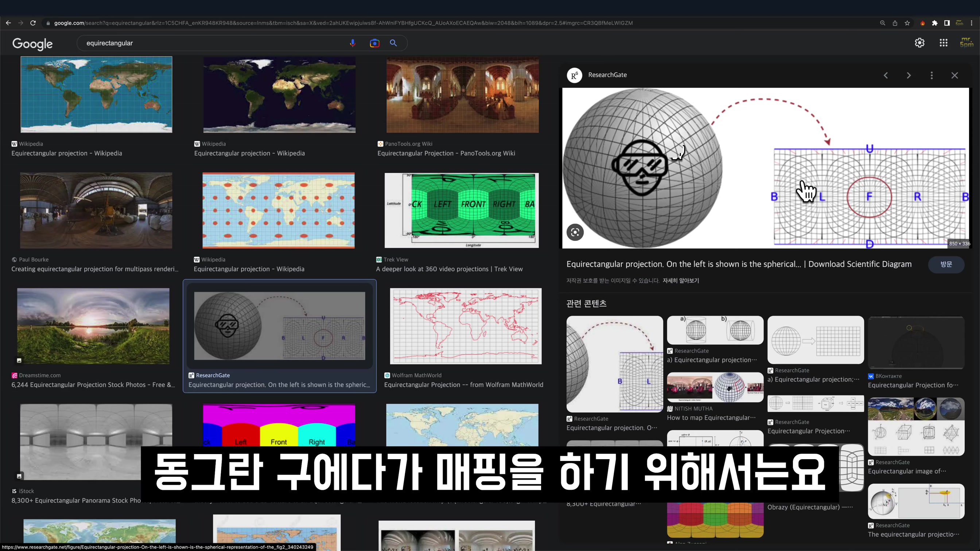Click the Google logo

[32, 44]
